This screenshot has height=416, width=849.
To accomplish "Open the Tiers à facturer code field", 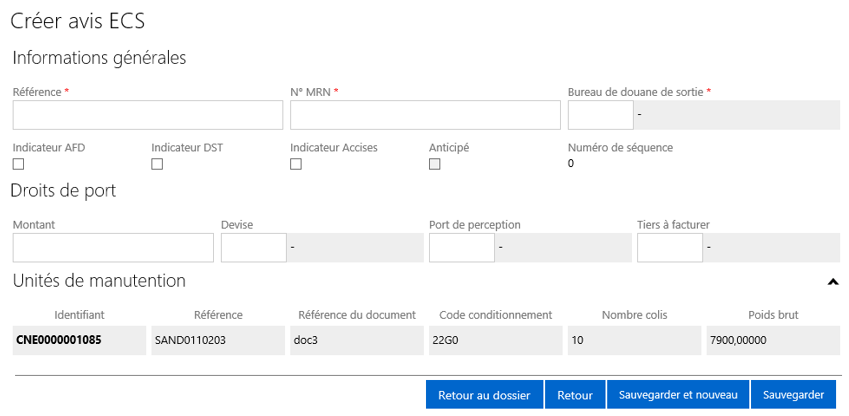I will (670, 248).
